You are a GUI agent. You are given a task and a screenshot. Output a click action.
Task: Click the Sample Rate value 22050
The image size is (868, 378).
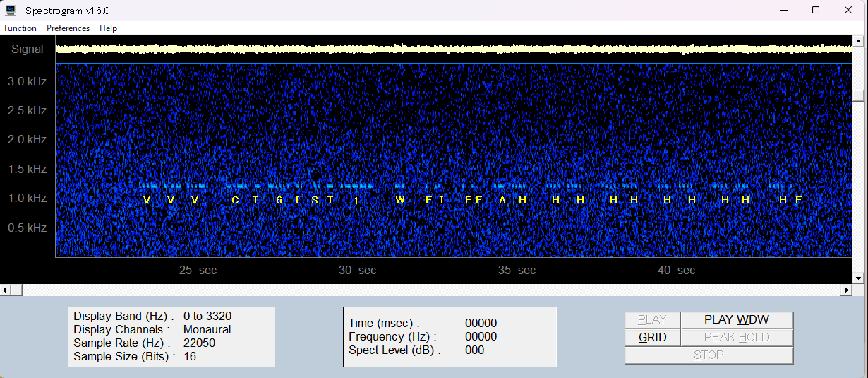coord(199,343)
